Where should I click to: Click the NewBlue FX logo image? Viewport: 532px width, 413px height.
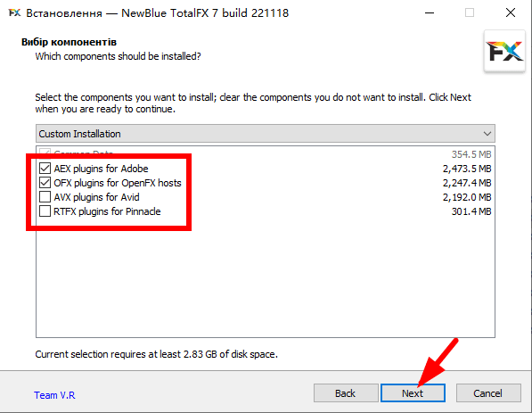504,51
